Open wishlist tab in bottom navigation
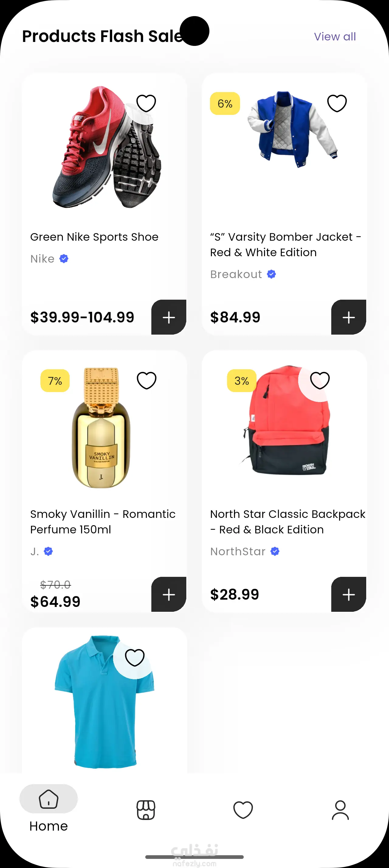This screenshot has height=868, width=389. pos(243,810)
